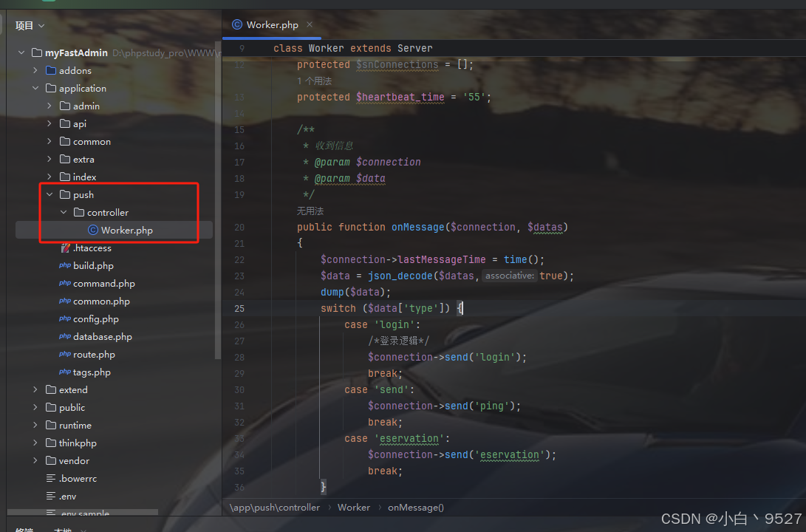Viewport: 806px width, 532px height.
Task: Click the case 'login' line
Action: [382, 325]
